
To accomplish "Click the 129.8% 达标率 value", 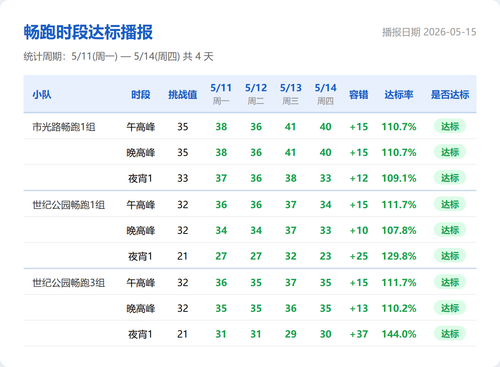I will 399,256.
